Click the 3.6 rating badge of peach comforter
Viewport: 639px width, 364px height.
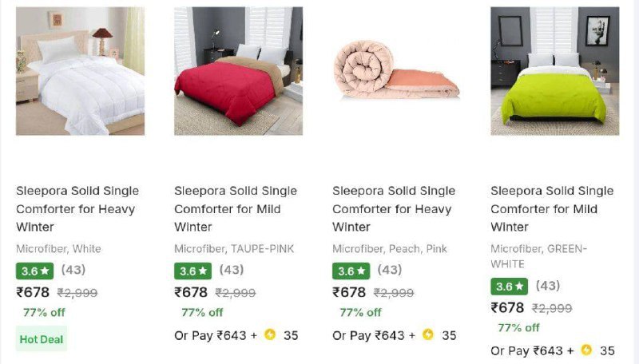[x=351, y=271]
